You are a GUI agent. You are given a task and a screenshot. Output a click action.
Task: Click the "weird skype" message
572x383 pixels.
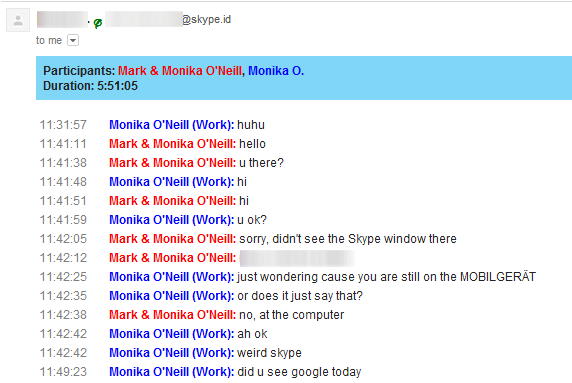(x=269, y=353)
